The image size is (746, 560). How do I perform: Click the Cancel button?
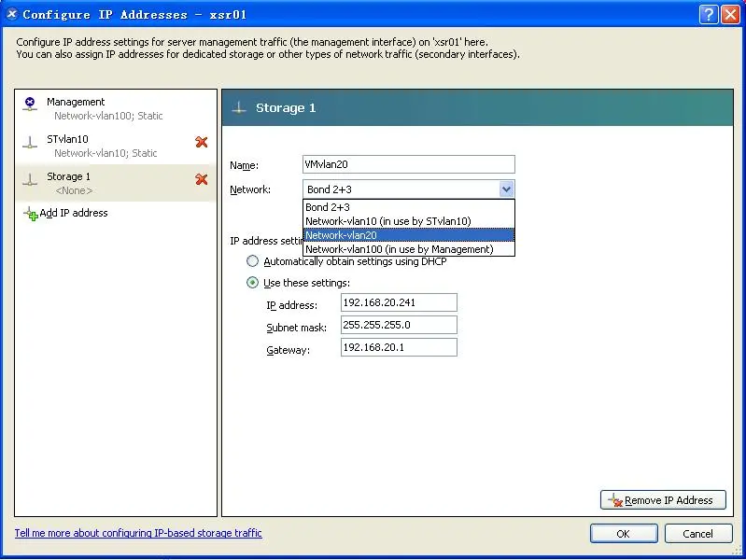698,533
